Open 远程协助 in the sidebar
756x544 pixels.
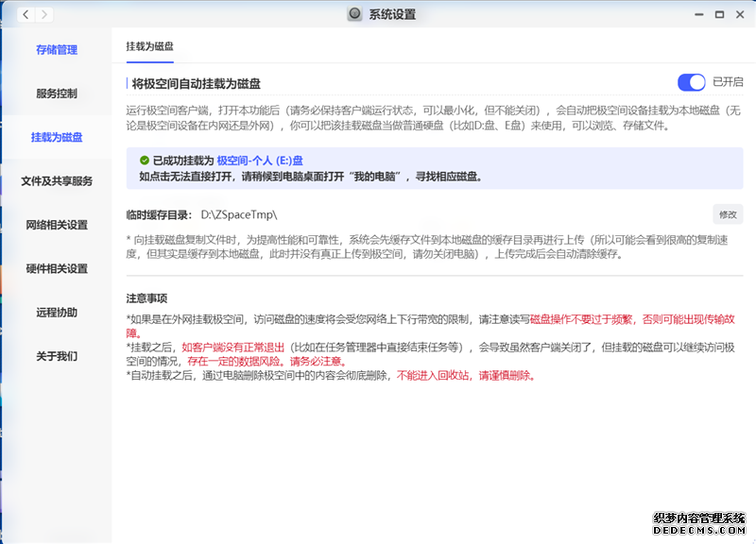(57, 313)
